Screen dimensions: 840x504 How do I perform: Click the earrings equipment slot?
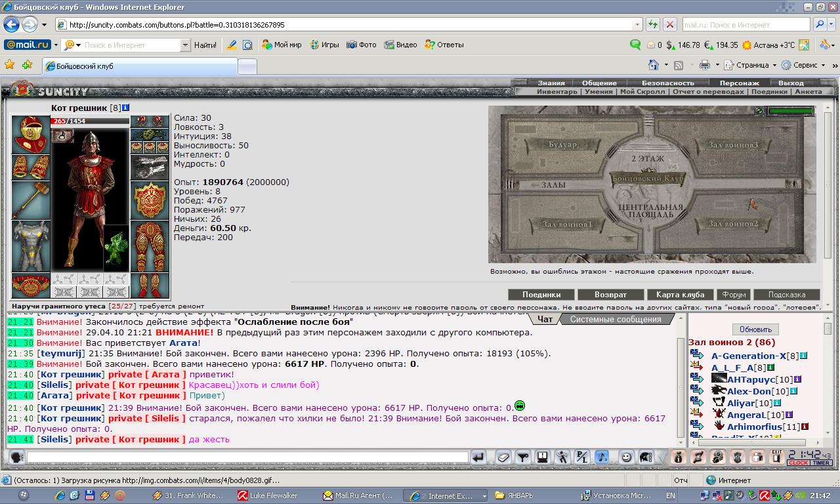(150, 121)
